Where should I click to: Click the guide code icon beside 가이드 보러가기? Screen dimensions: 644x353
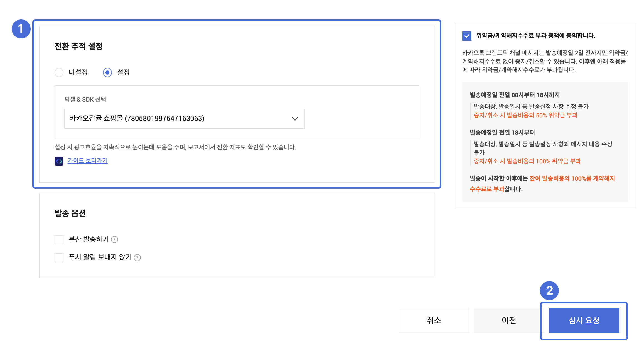coord(59,161)
